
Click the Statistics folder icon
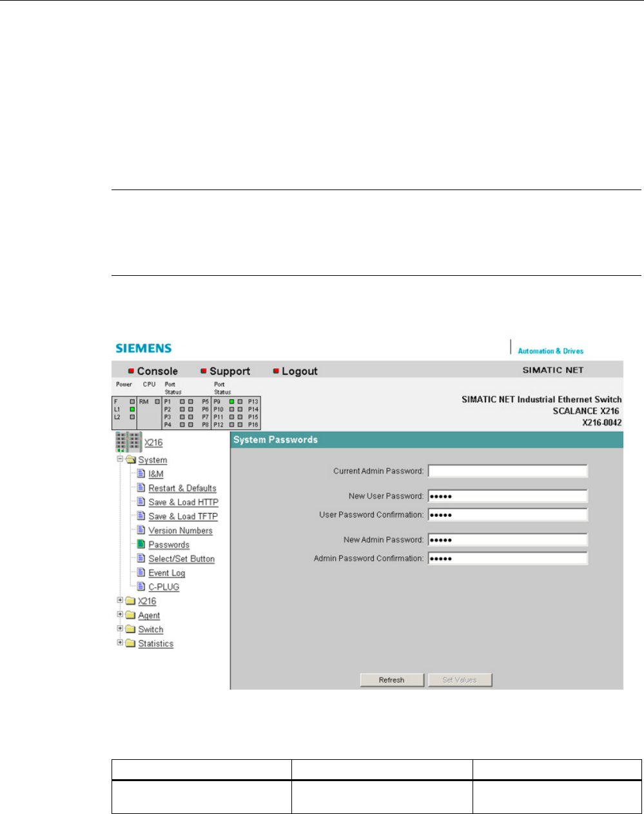tap(131, 643)
